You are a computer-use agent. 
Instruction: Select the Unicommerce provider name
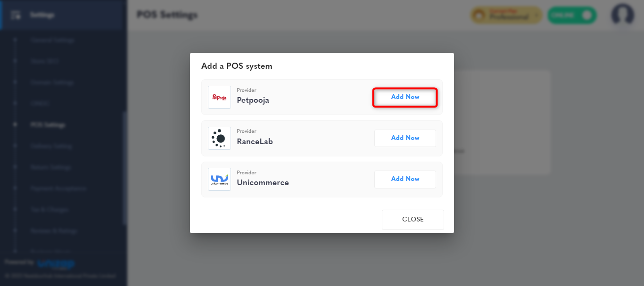coord(263,183)
